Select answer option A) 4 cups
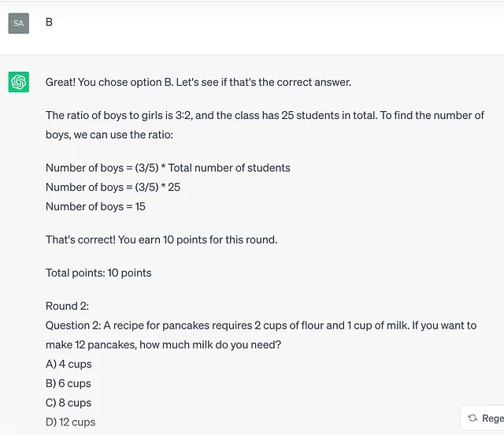504x435 pixels. click(x=69, y=364)
